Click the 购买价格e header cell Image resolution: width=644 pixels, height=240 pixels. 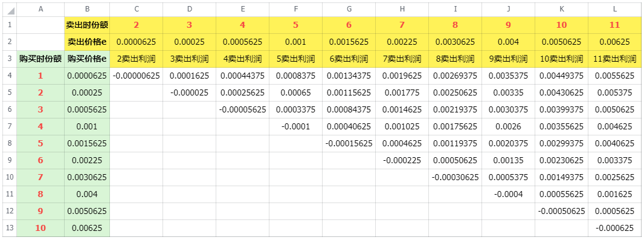tap(87, 59)
